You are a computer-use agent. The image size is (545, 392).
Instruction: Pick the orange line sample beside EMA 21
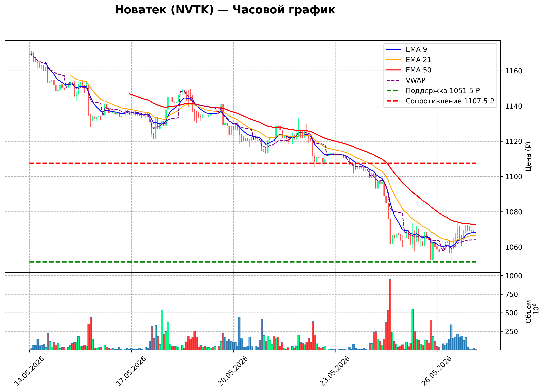(393, 60)
